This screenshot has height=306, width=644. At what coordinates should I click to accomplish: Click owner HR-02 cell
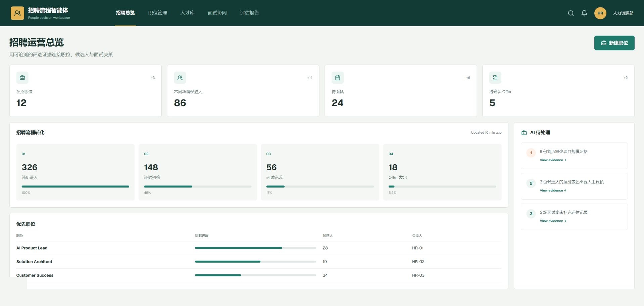[418, 261]
